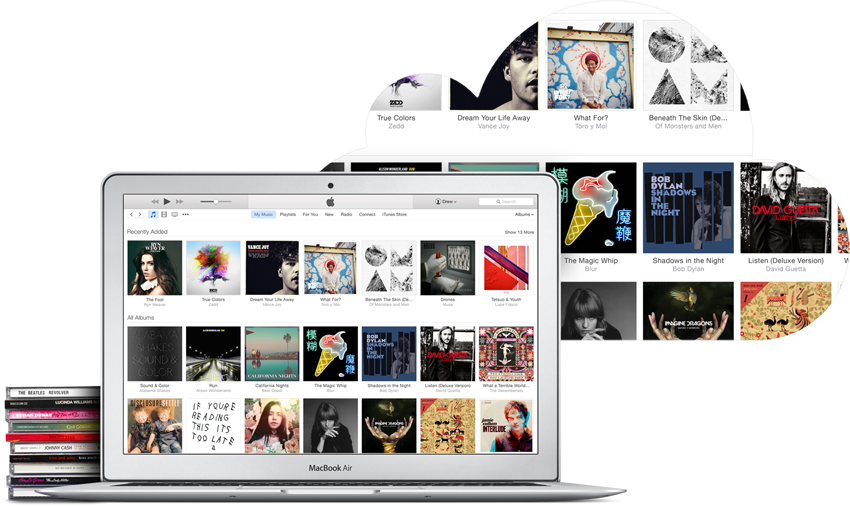This screenshot has height=506, width=850.
Task: Click the Show 13 More link
Action: (519, 232)
